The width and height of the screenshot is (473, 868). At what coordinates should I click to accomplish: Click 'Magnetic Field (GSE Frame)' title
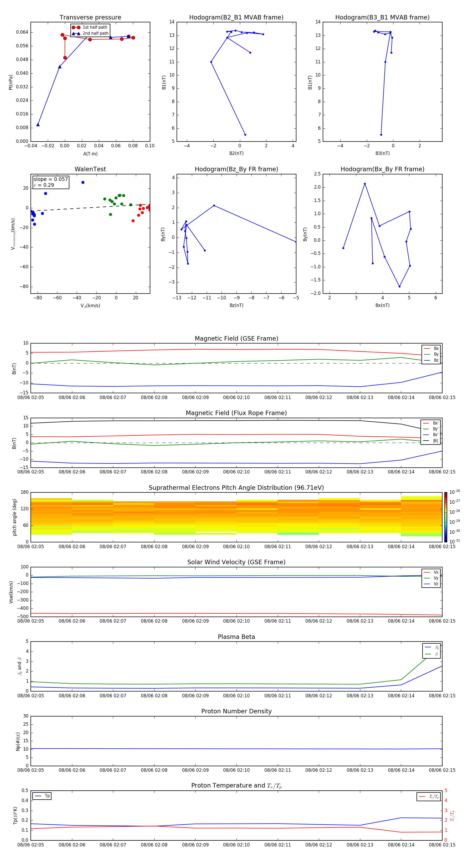pyautogui.click(x=236, y=339)
